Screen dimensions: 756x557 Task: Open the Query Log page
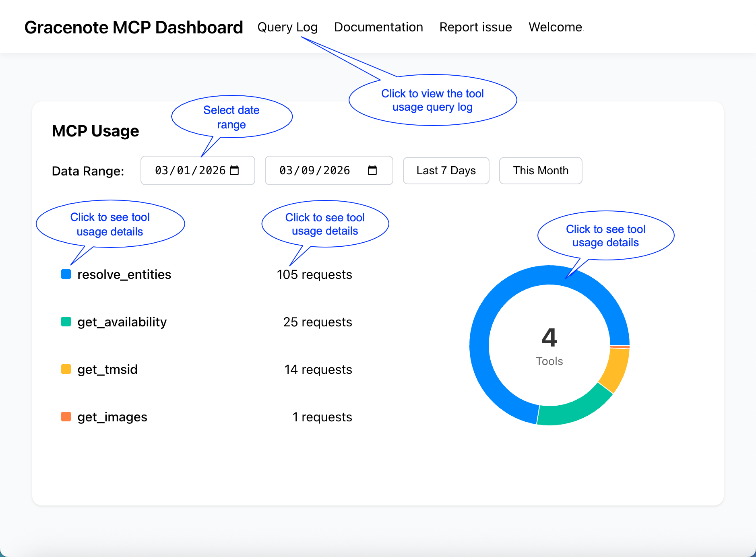(x=287, y=27)
